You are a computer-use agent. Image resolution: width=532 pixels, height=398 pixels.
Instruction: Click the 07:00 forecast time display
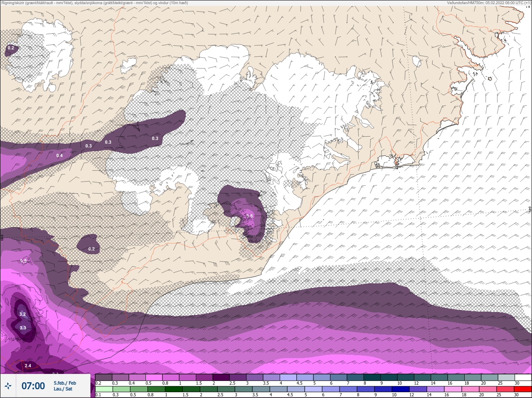click(x=33, y=386)
